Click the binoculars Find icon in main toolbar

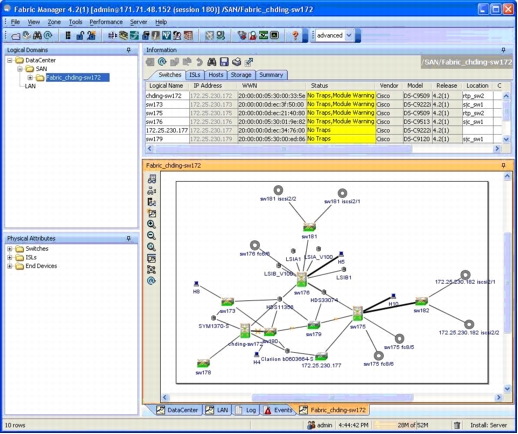[x=37, y=35]
